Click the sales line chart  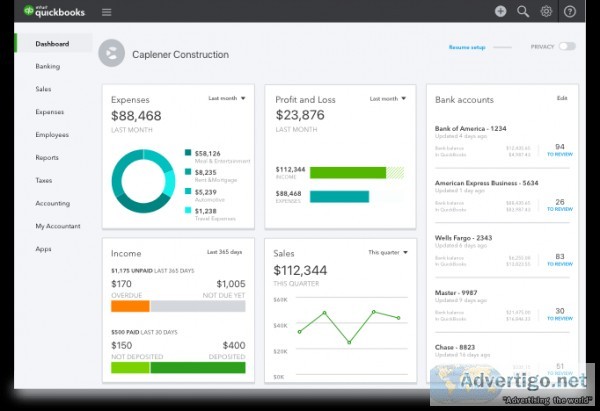pyautogui.click(x=349, y=327)
